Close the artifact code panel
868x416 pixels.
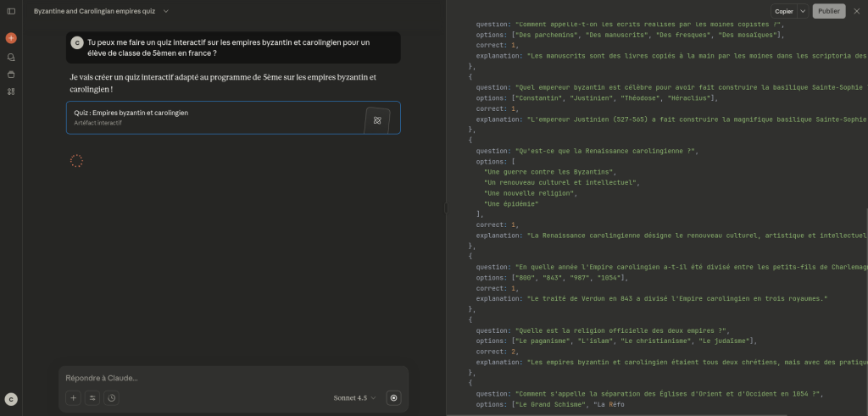click(856, 11)
